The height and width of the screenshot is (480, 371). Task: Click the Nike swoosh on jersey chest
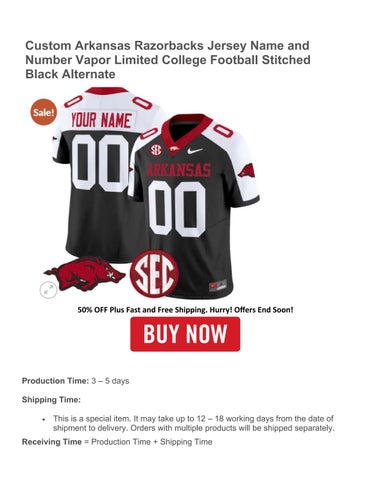(x=194, y=151)
